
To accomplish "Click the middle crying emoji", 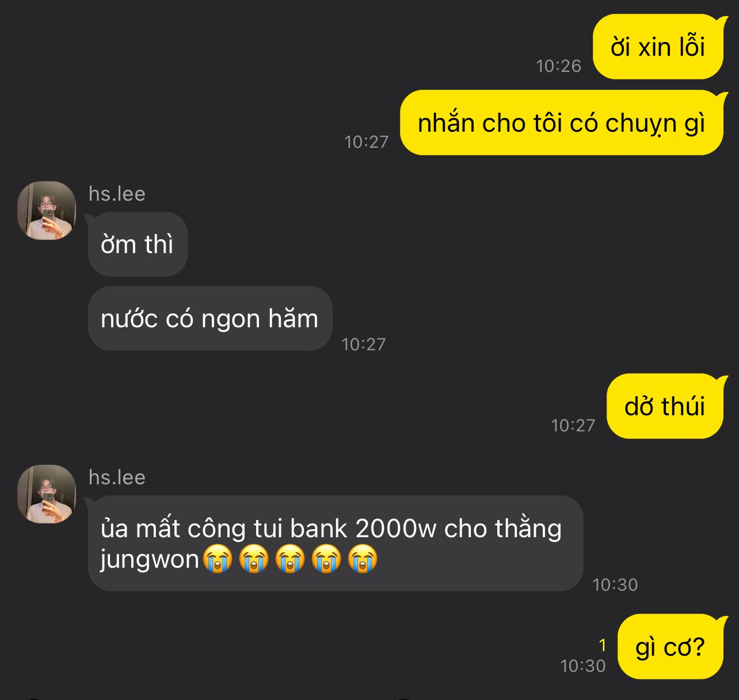I will pyautogui.click(x=290, y=559).
